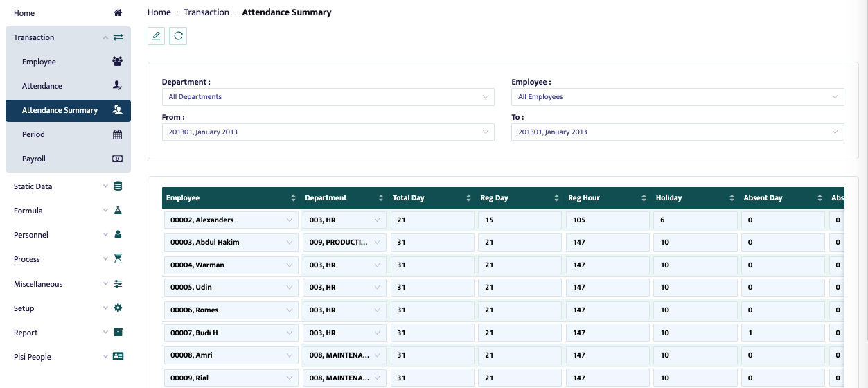Open the Attendance menu item

[x=42, y=86]
